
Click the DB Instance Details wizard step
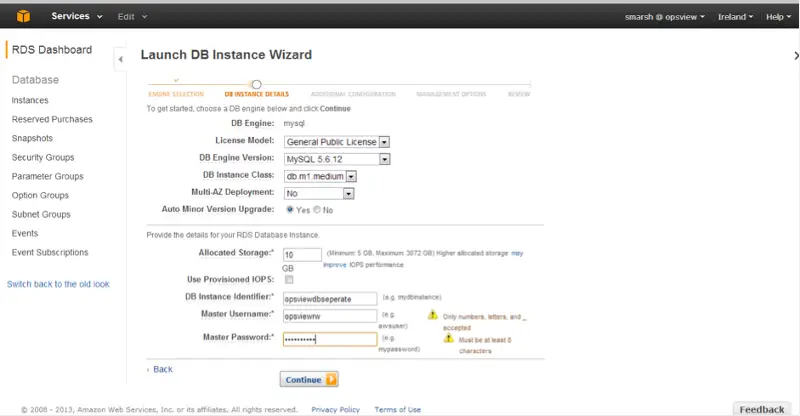click(x=257, y=94)
